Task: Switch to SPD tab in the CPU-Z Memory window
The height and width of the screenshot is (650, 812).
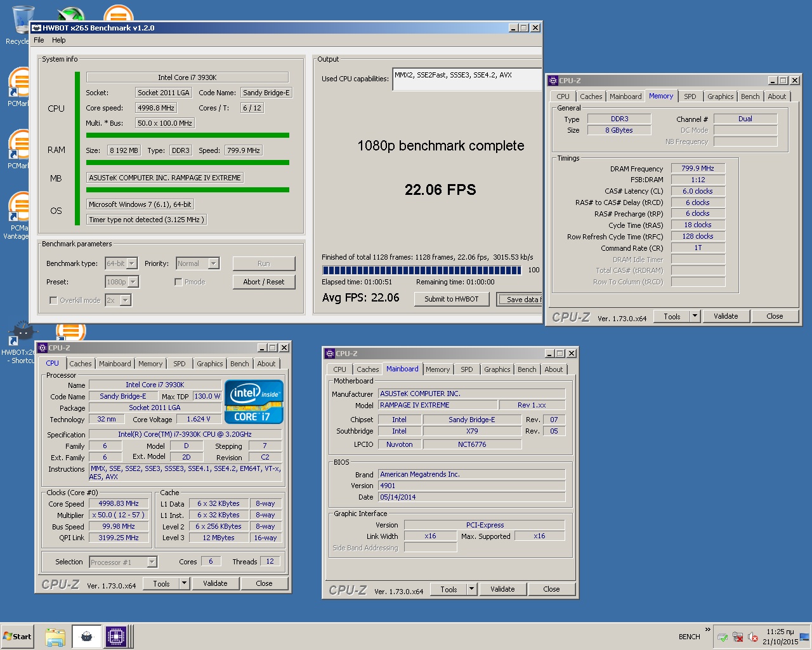Action: click(690, 96)
